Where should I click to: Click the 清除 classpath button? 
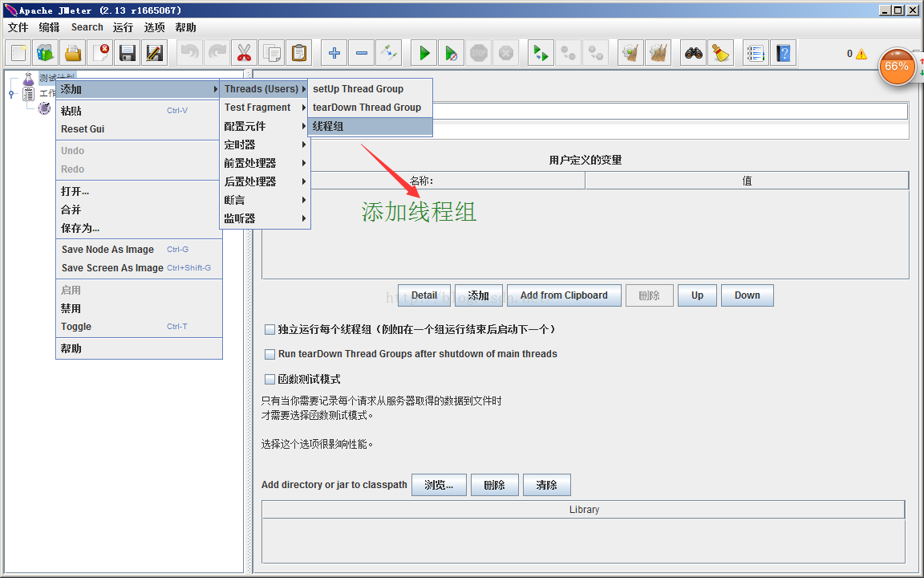[547, 485]
